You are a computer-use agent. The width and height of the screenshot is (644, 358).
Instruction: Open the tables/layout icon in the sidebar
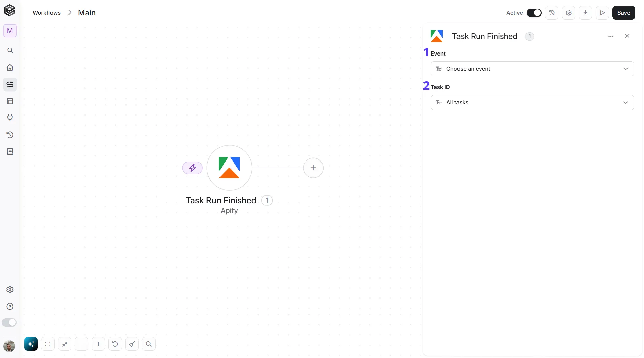click(10, 101)
